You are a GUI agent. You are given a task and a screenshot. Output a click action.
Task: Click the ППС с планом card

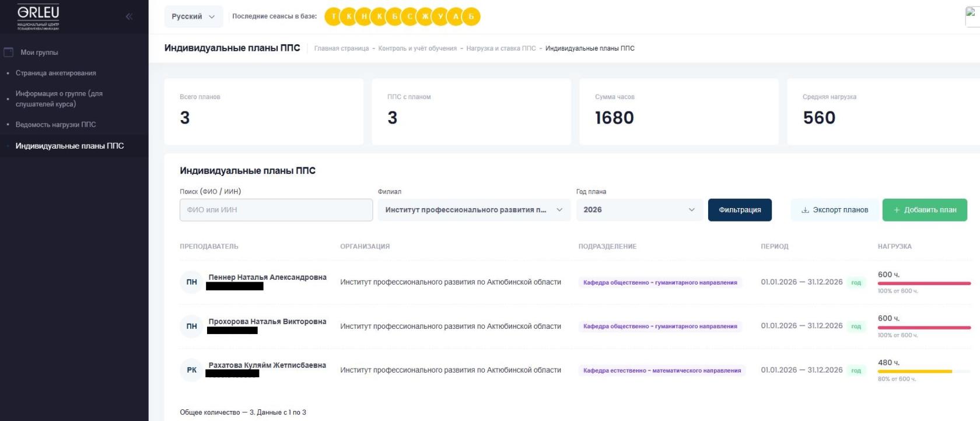471,112
